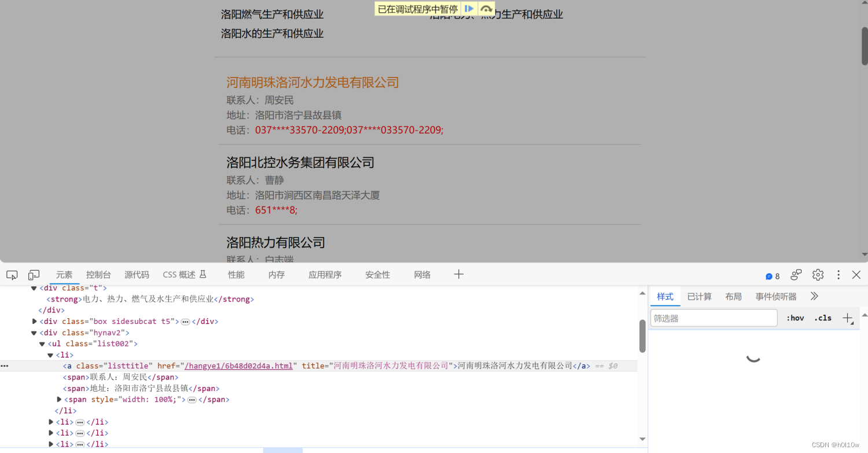Click page text 地址：洛阳市涧西区南昌路天泽大厦

(x=303, y=196)
